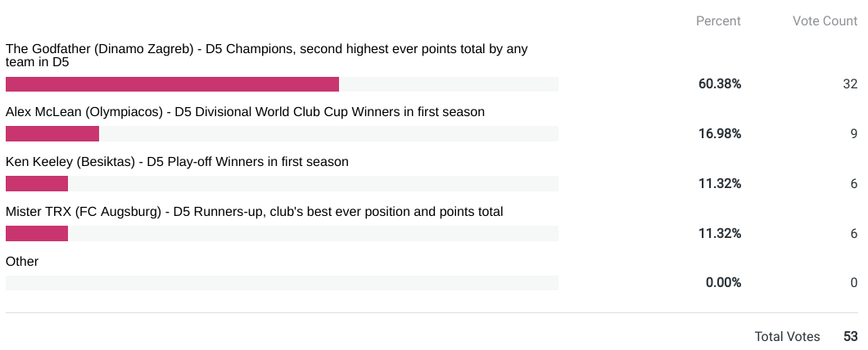Click the zero vote count for Other
This screenshot has height=350, width=868.
coord(853,283)
